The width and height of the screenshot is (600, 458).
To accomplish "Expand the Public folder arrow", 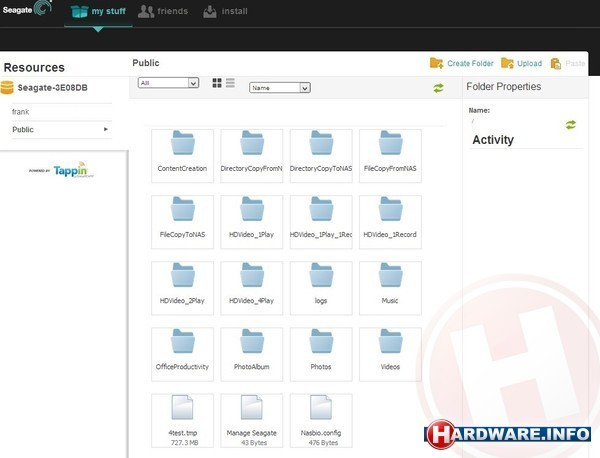I will (x=106, y=130).
